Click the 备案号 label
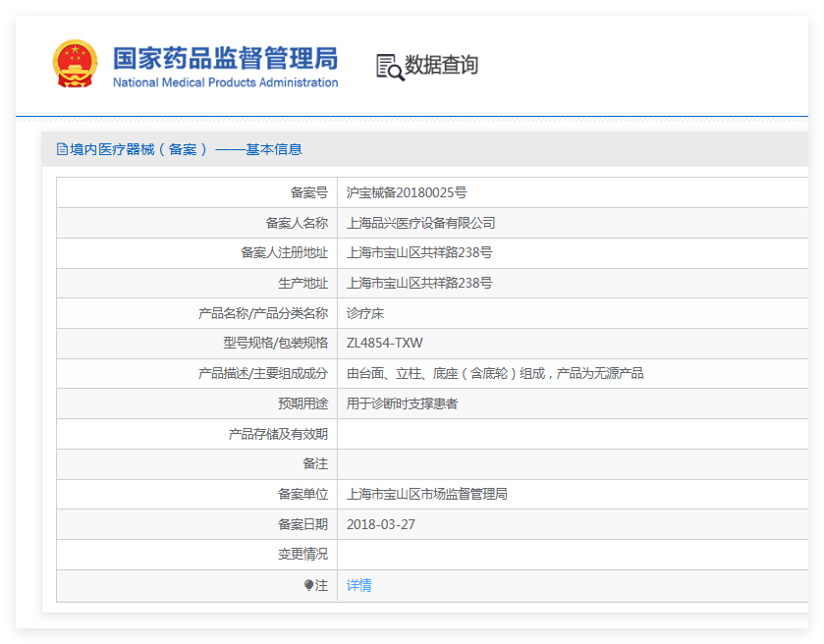The width and height of the screenshot is (824, 644). 309,192
